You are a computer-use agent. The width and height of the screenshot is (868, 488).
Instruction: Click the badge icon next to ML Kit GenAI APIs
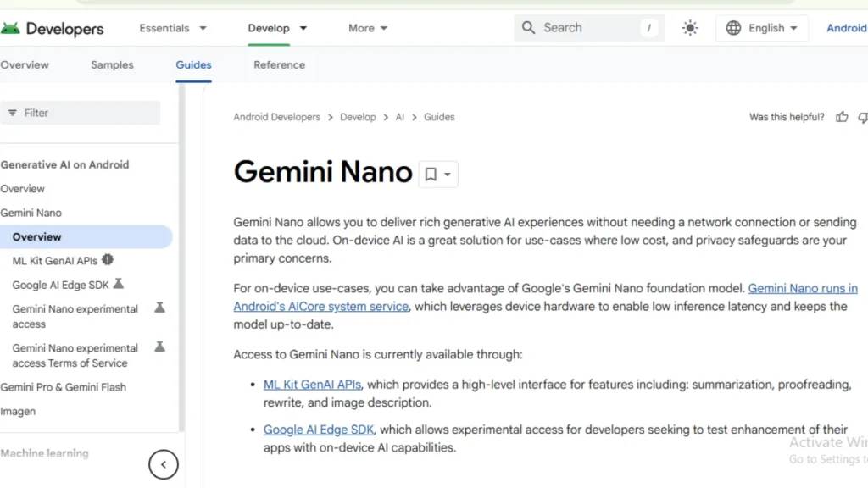coord(108,259)
